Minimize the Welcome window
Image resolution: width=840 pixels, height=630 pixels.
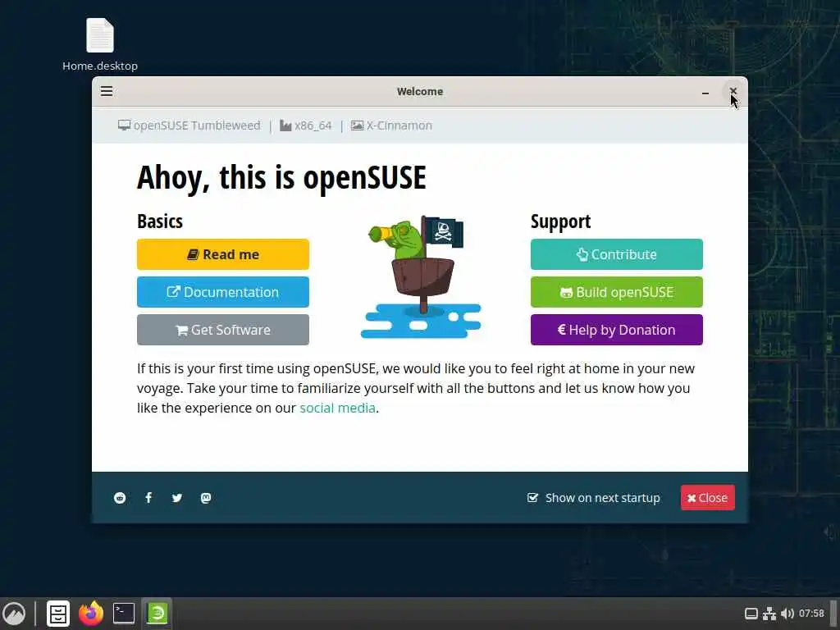705,92
